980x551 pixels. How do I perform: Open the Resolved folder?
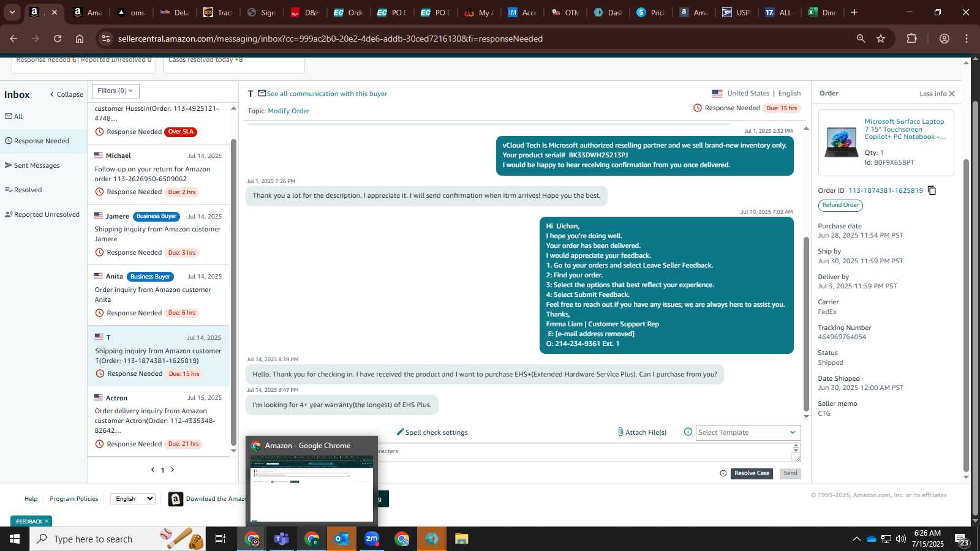pos(23,190)
